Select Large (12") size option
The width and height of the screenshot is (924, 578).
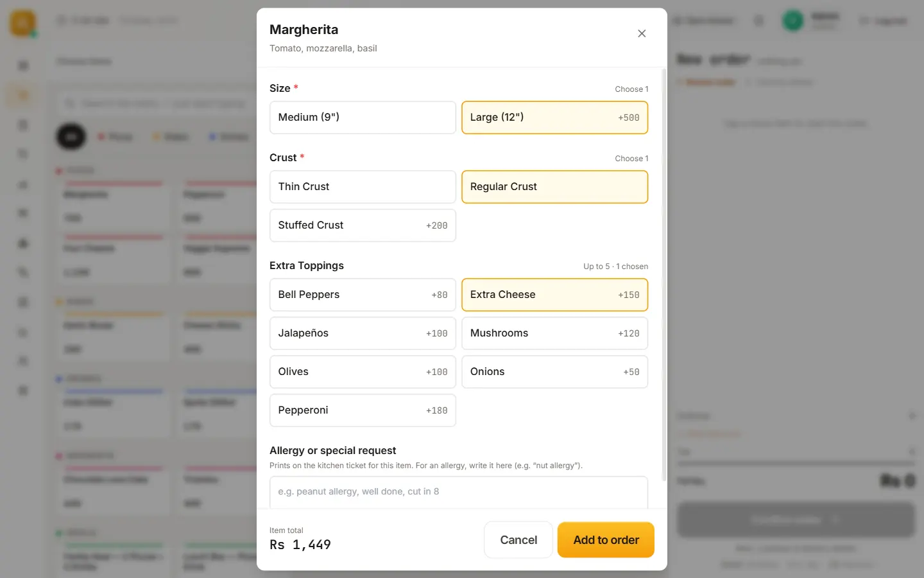(555, 118)
